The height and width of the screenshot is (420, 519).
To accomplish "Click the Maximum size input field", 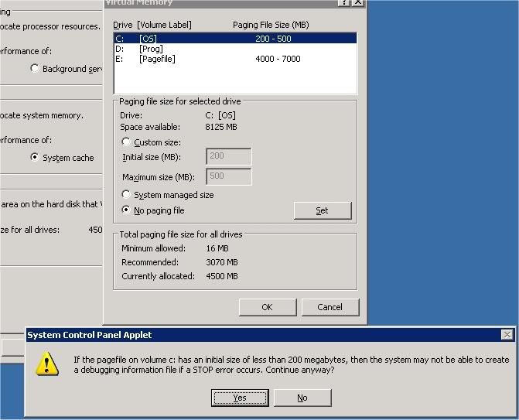I will pos(229,177).
